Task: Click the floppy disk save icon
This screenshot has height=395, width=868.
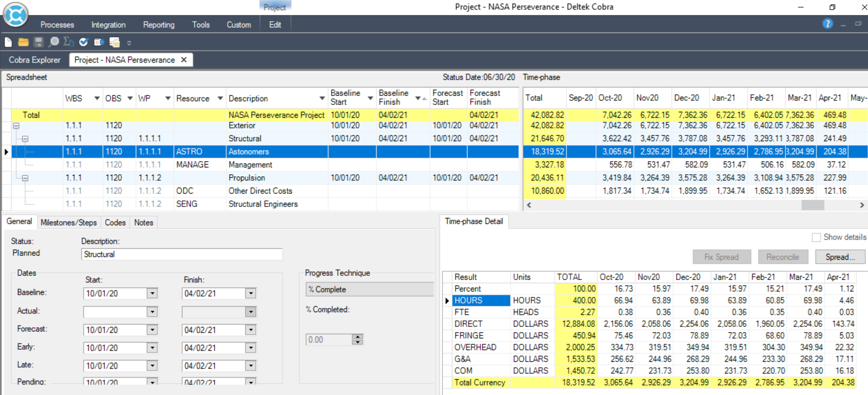Action: pyautogui.click(x=38, y=42)
